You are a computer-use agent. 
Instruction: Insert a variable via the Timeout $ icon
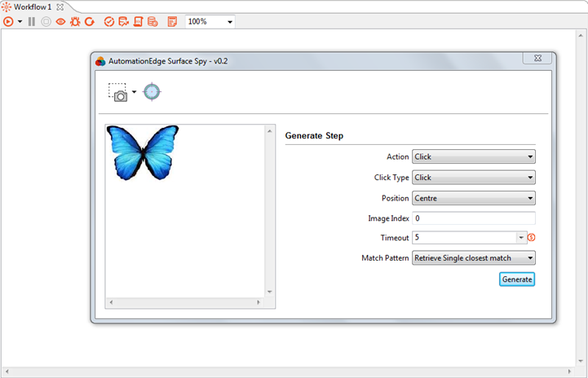pyautogui.click(x=532, y=238)
